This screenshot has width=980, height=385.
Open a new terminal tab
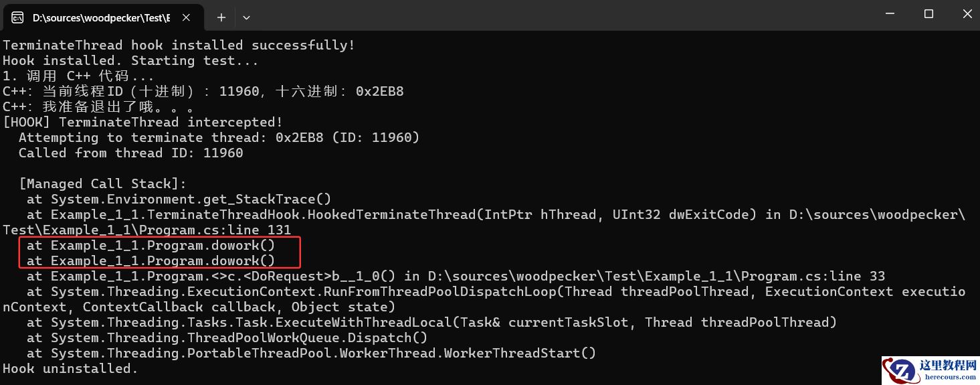click(221, 17)
